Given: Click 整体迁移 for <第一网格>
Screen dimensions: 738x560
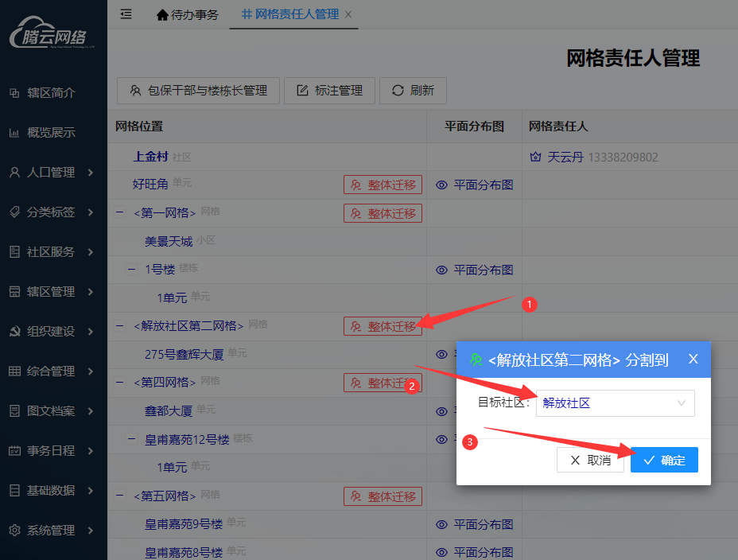Looking at the screenshot, I should pos(383,213).
